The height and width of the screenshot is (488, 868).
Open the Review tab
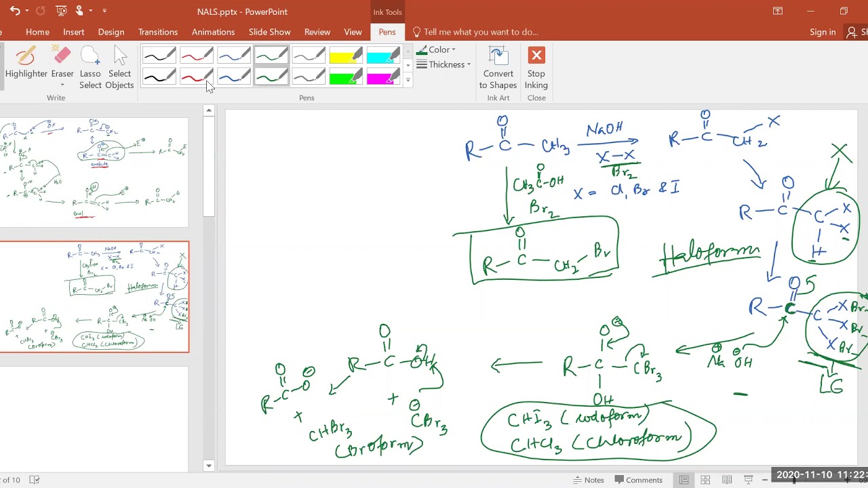tap(317, 32)
